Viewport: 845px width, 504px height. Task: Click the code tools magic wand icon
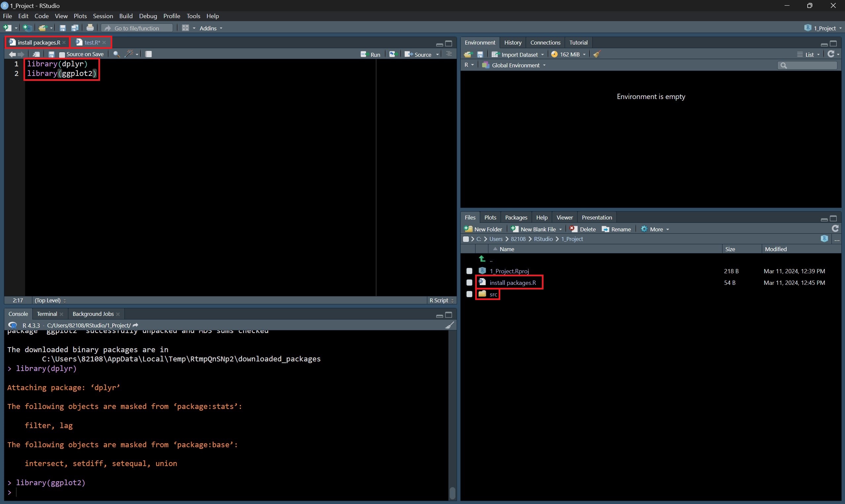point(129,54)
